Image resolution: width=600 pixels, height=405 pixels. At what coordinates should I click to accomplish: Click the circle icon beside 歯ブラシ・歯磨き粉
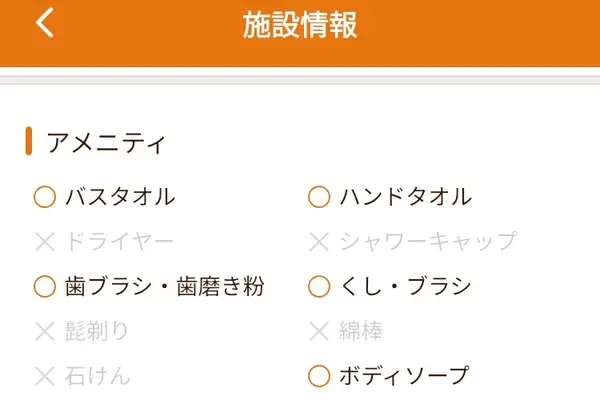[x=44, y=287]
